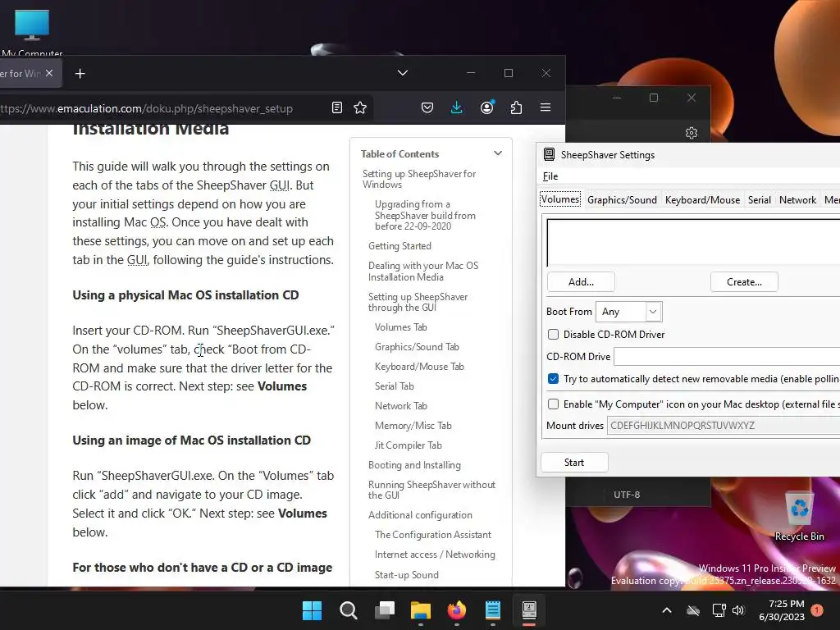Open Booting and Installing contents link

pyautogui.click(x=414, y=465)
